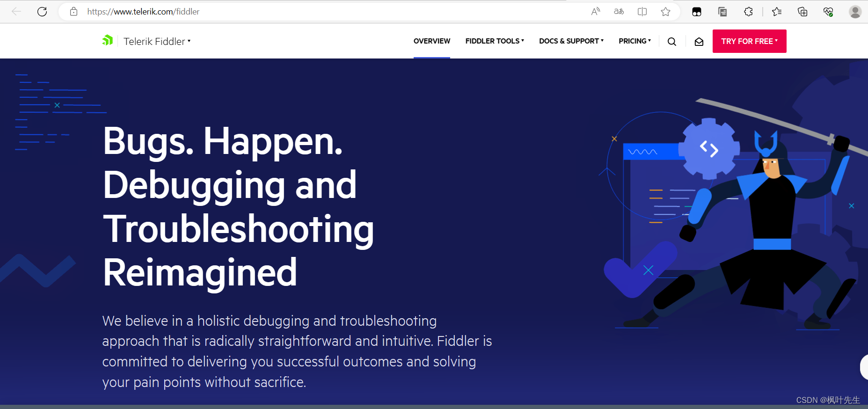Viewport: 868px width, 409px height.
Task: Click the browser back arrow
Action: tap(16, 12)
